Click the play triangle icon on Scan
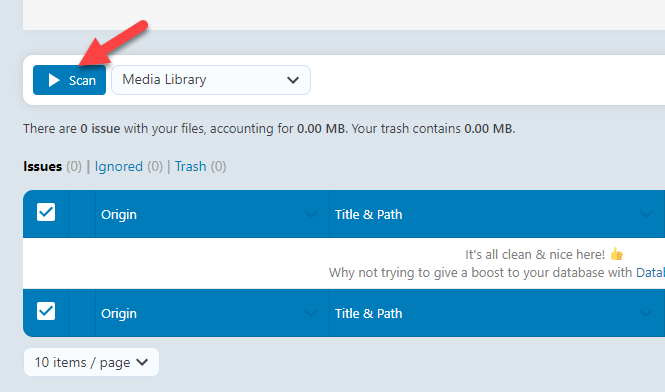The height and width of the screenshot is (392, 665). tap(53, 80)
